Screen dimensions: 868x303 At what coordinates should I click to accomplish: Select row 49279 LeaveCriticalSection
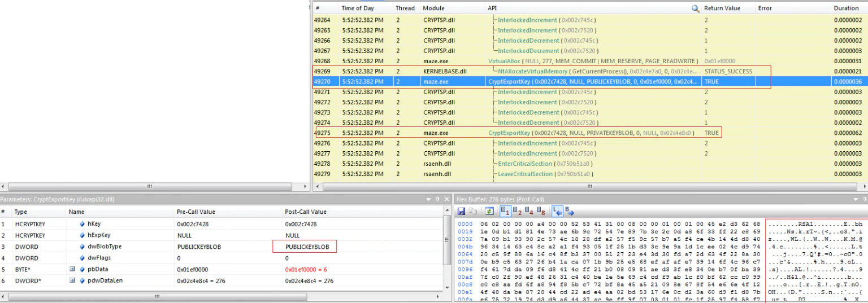(x=590, y=174)
